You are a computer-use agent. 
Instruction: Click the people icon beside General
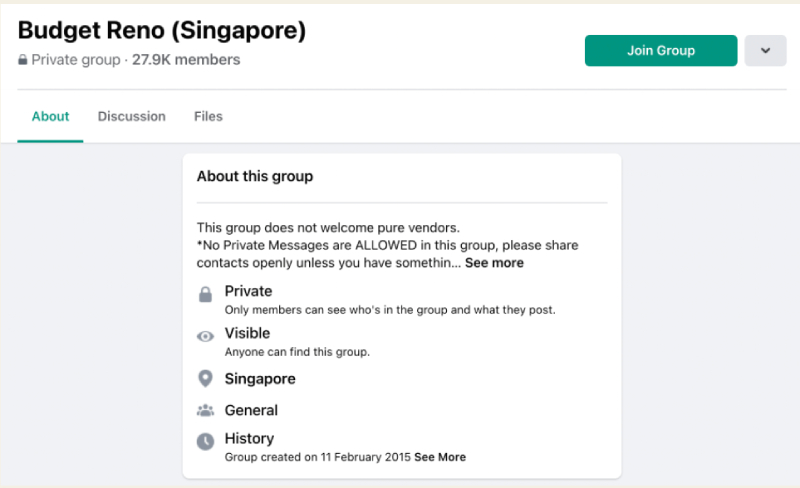click(x=205, y=410)
